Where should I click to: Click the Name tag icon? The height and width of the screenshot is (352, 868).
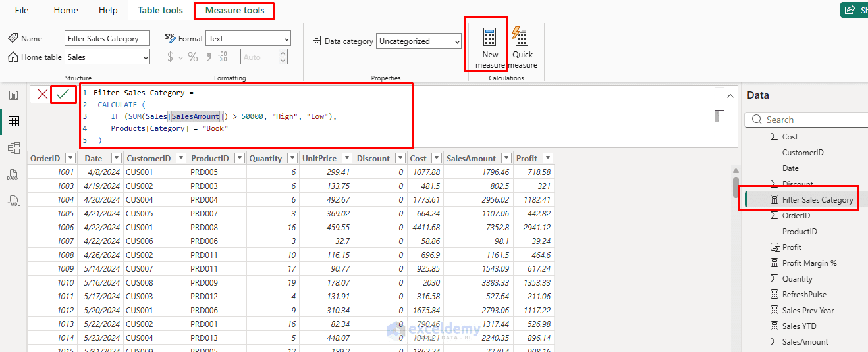13,39
